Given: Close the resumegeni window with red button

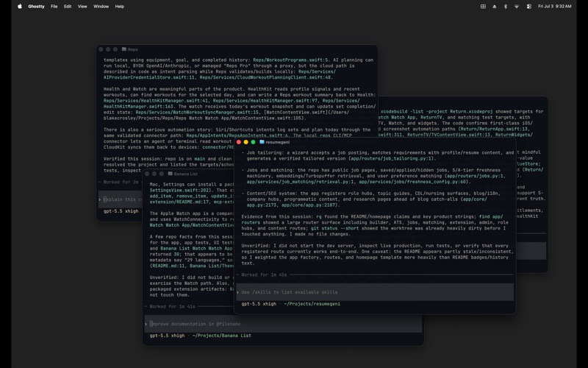Looking at the screenshot, I should tap(238, 142).
